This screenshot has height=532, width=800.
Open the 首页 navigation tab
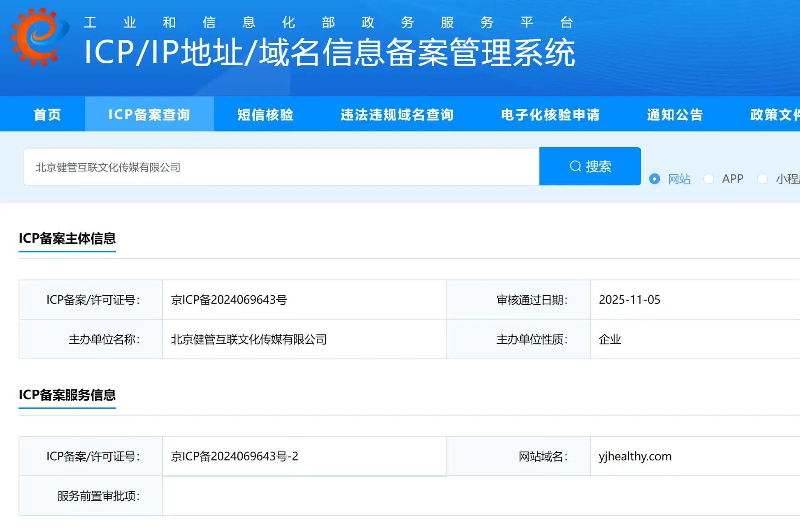point(47,114)
